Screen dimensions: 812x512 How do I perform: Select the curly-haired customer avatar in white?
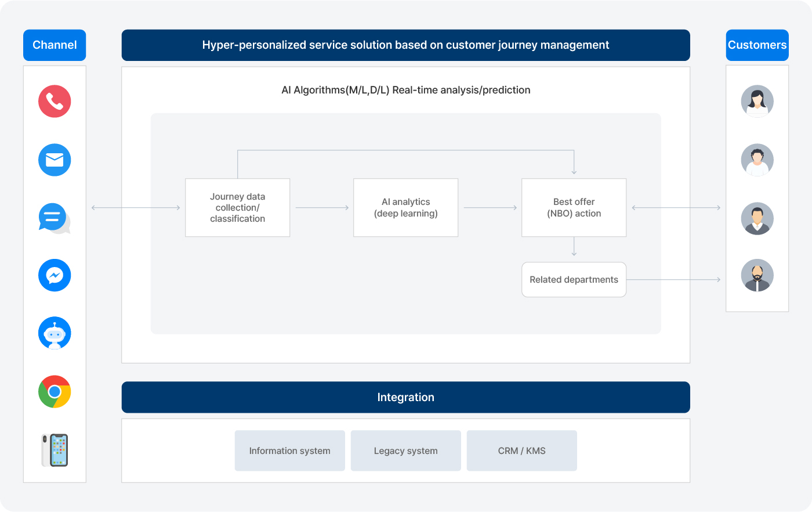[757, 160]
